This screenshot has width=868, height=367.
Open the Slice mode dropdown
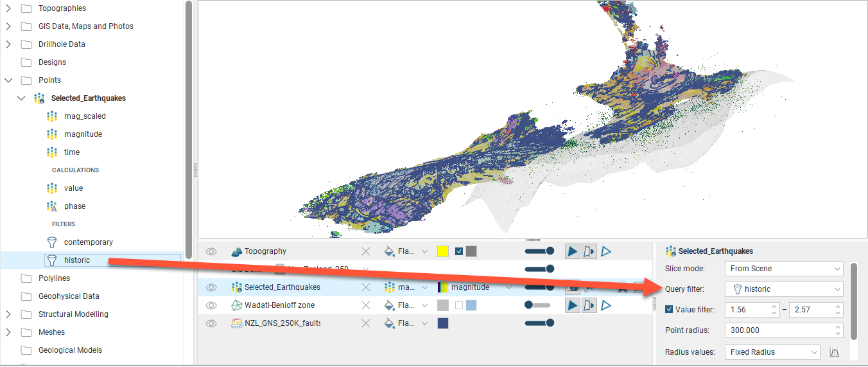click(783, 269)
